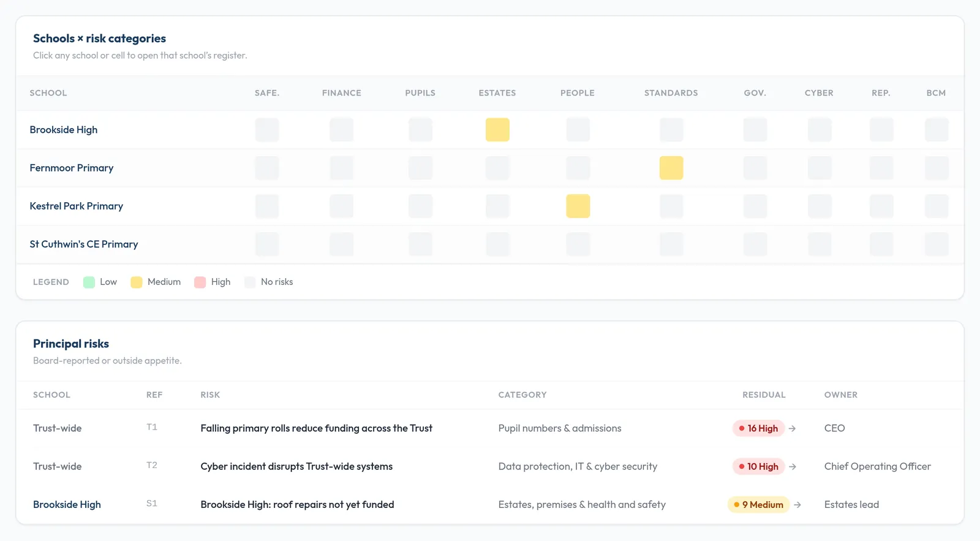Click the High legend swatch
The image size is (980, 541).
point(200,282)
